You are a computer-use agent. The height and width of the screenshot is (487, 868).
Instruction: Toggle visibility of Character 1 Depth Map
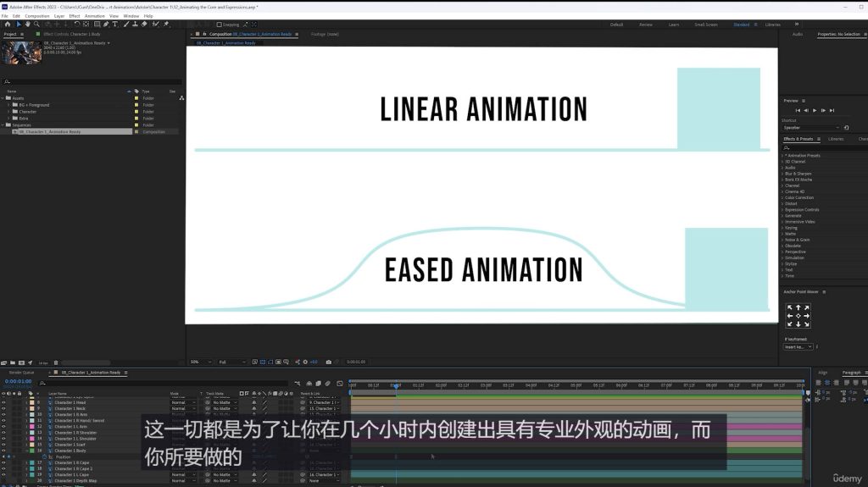tap(3, 481)
